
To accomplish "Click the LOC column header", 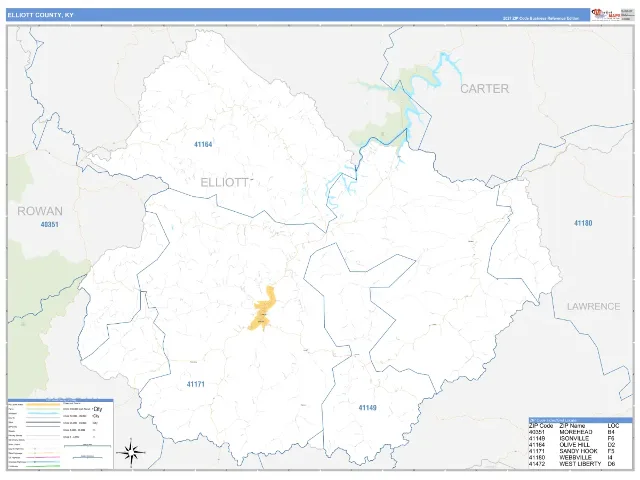I will tap(613, 426).
